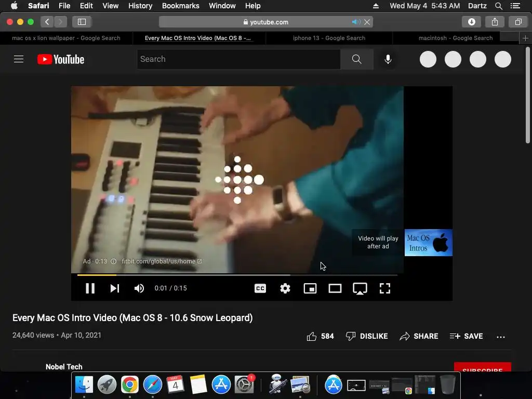Open the View menu
The image size is (532, 399).
110,6
